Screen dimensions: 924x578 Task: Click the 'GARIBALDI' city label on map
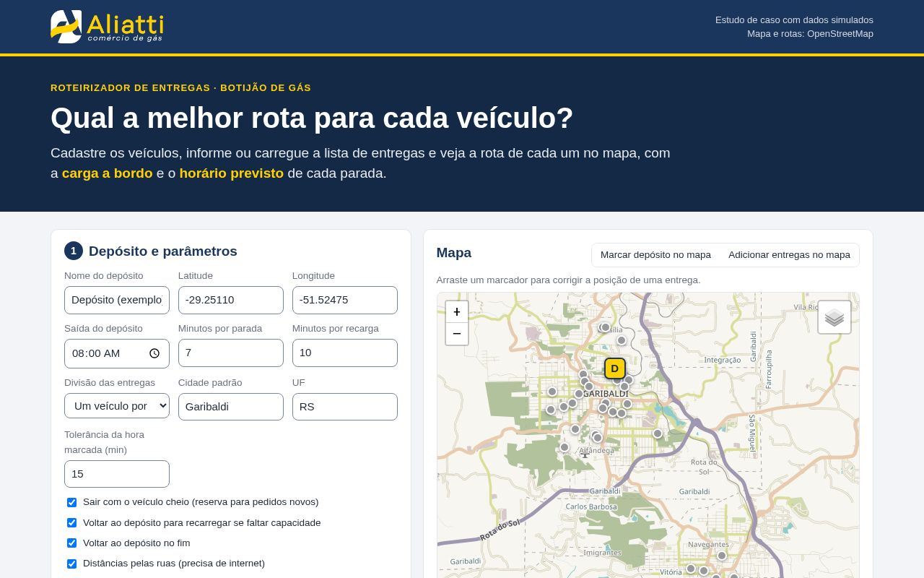click(606, 394)
